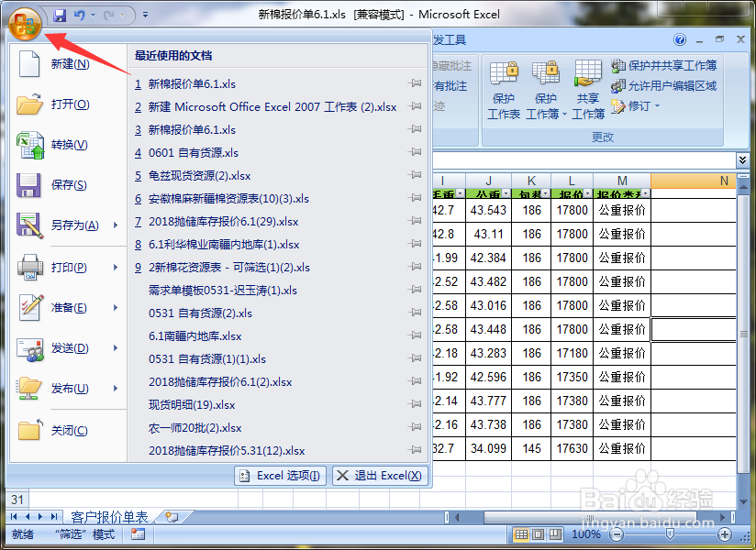Image resolution: width=756 pixels, height=550 pixels.
Task: Click the macro record icon in status bar
Action: (x=138, y=534)
